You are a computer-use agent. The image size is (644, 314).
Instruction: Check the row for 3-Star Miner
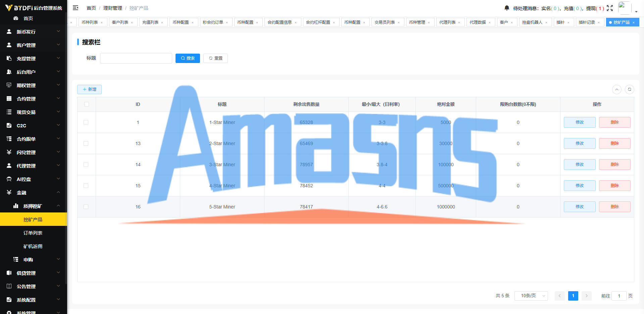(86, 165)
